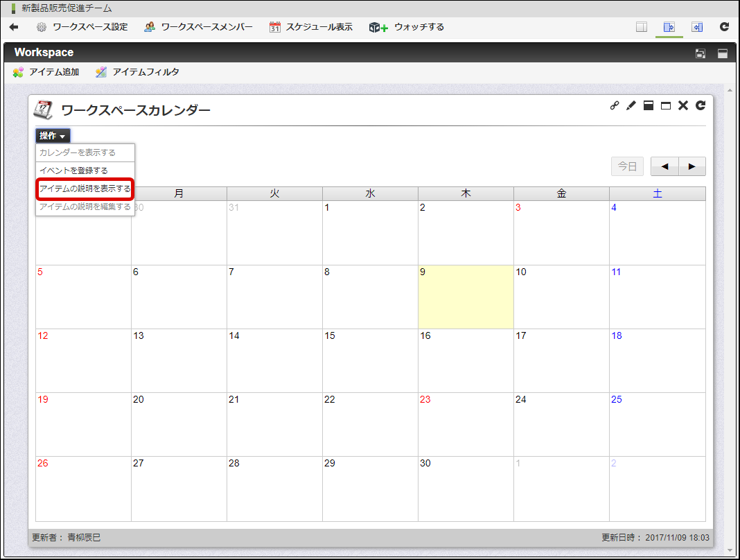740x560 pixels.
Task: Click the 水 Wednesday column header
Action: point(370,193)
